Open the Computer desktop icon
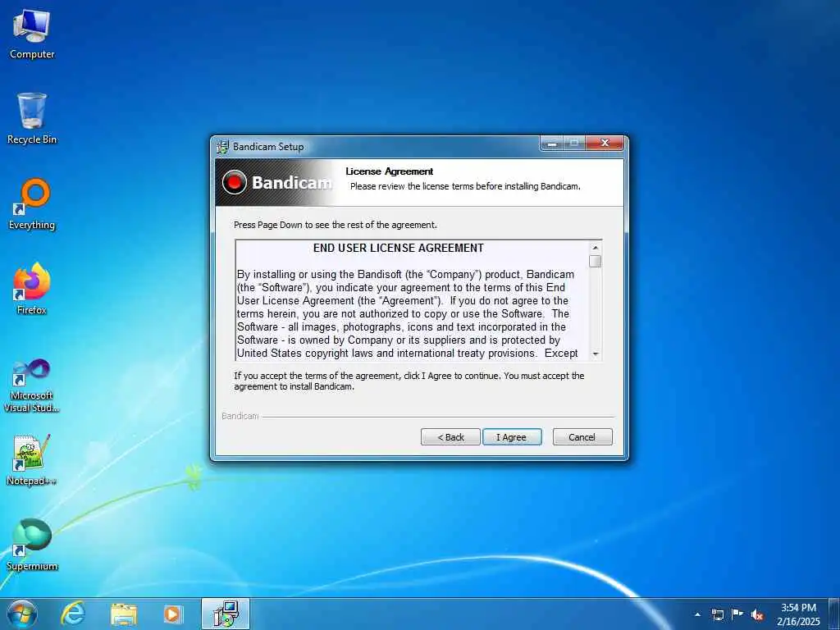The width and height of the screenshot is (840, 630). pos(32,34)
